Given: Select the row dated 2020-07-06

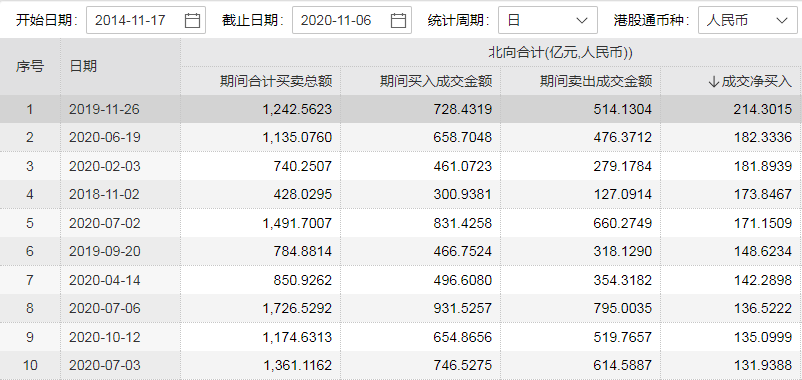Looking at the screenshot, I should pos(401,308).
